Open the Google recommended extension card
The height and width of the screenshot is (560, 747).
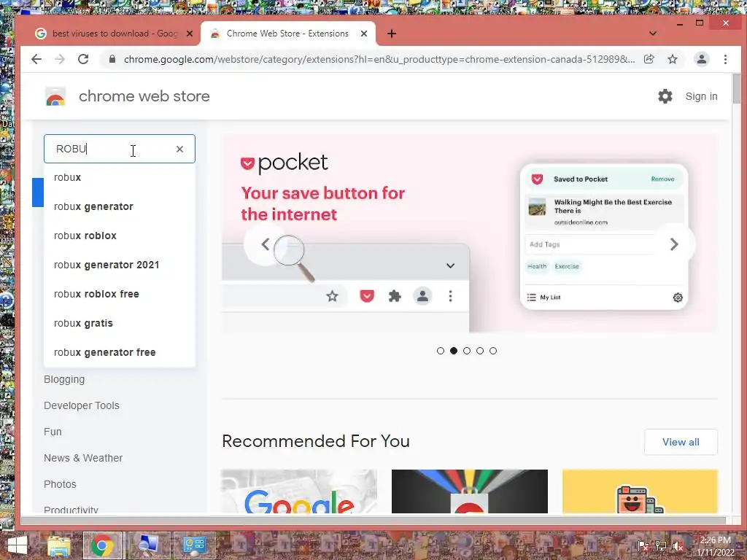pos(298,491)
